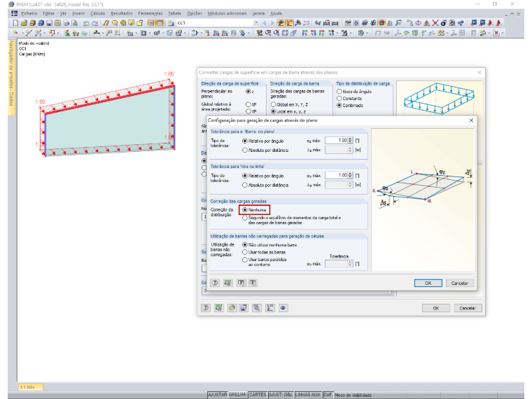Image resolution: width=532 pixels, height=399 pixels.
Task: Click the units icon in Converter dialog footer
Action: [219, 308]
